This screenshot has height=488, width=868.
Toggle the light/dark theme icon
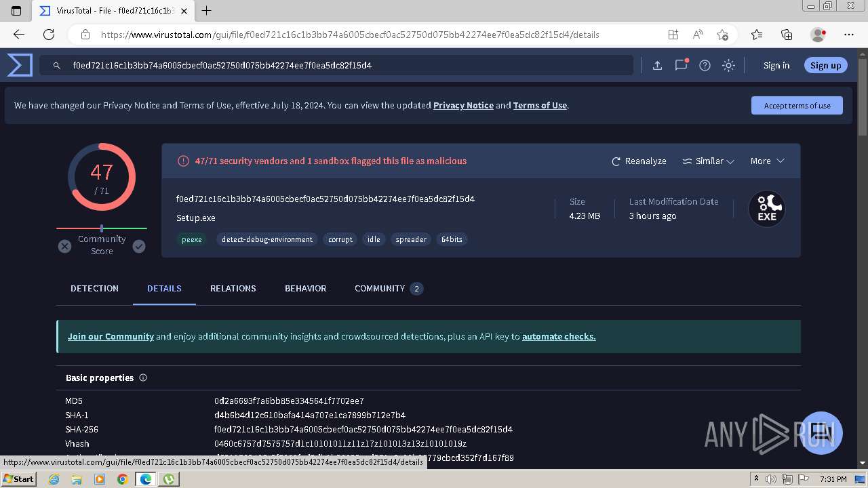(x=728, y=66)
